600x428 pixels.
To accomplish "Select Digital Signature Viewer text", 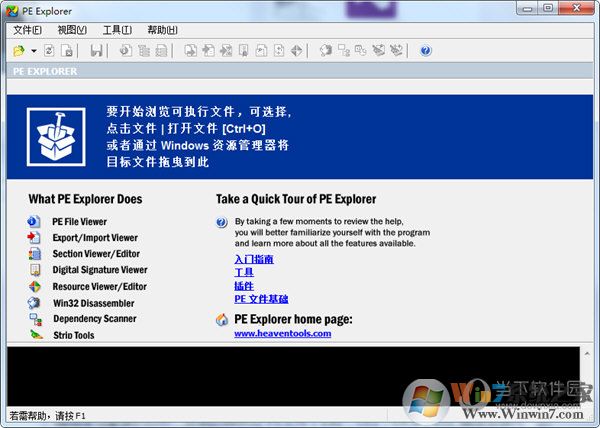I will [100, 270].
